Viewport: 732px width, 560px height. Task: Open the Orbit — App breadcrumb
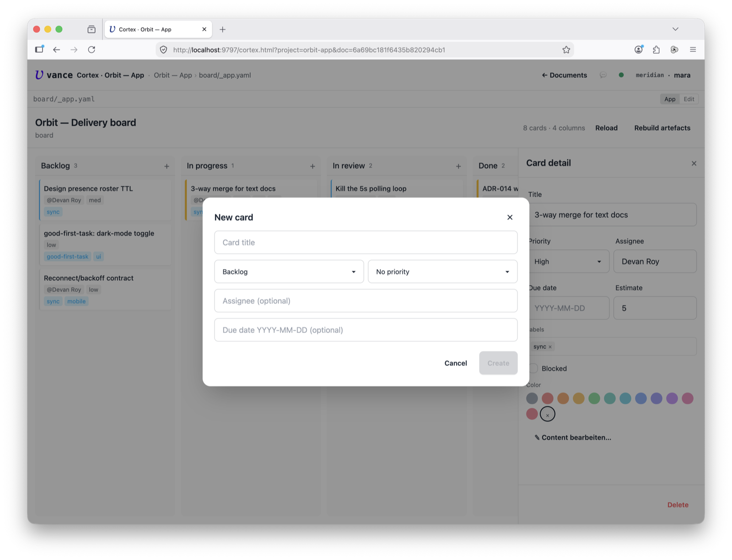pyautogui.click(x=173, y=75)
